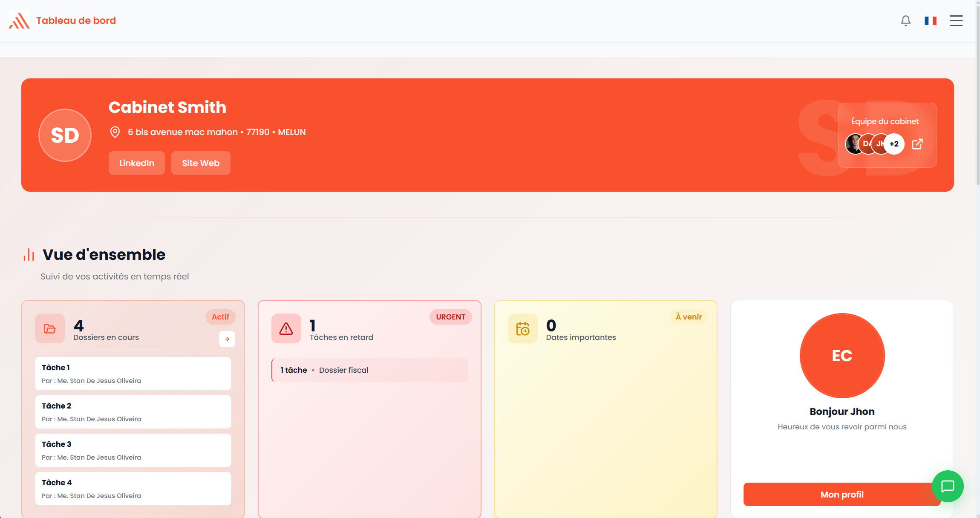
Task: Open team page via external link icon
Action: point(917,144)
